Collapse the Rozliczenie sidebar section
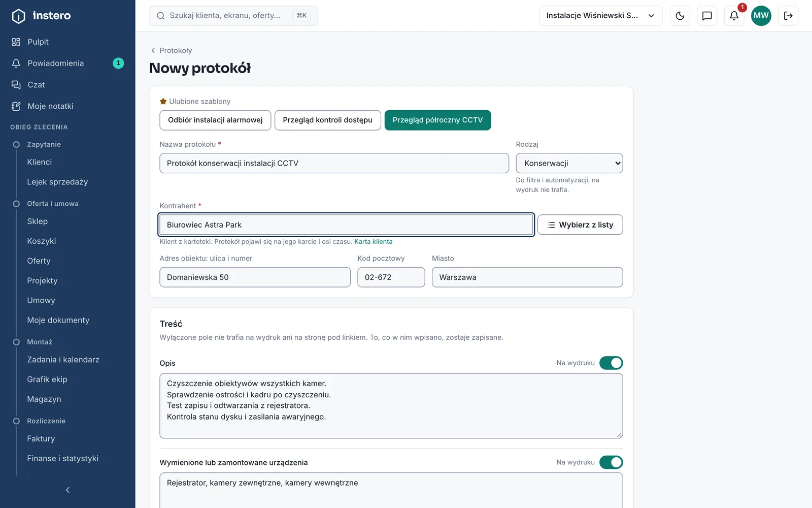 [46, 421]
